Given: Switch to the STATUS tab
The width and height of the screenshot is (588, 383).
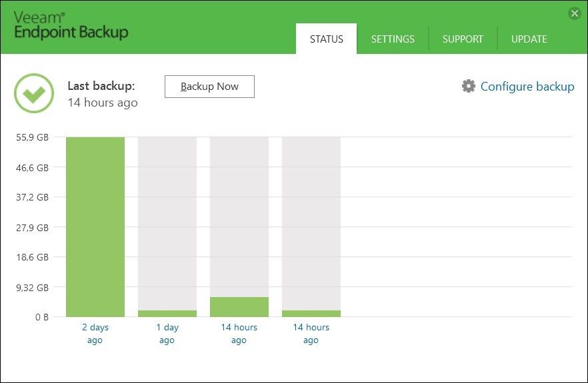Looking at the screenshot, I should (x=326, y=39).
